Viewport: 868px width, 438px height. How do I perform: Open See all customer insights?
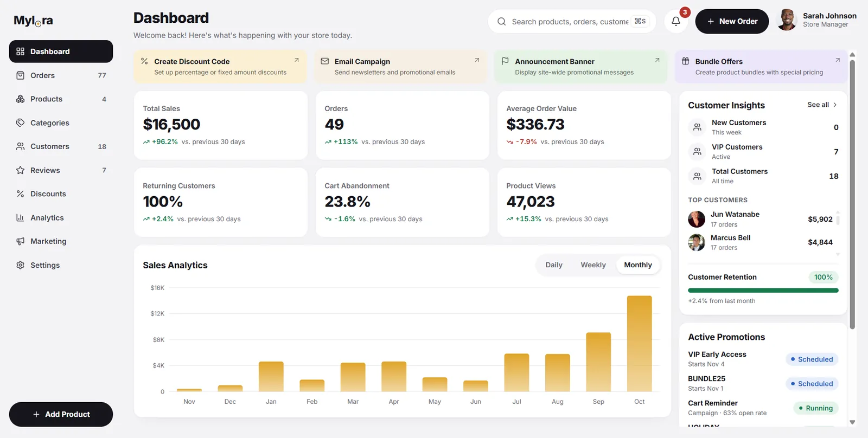[822, 105]
